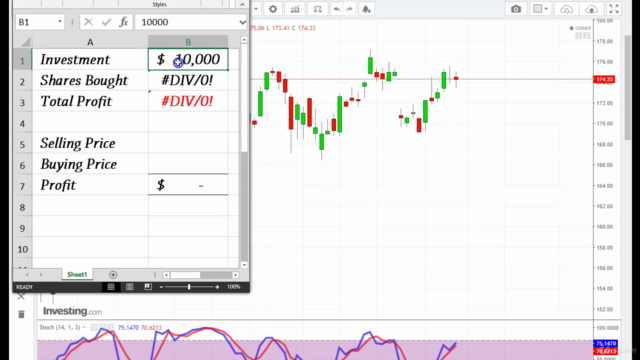The width and height of the screenshot is (640, 360).
Task: Load chart from cloud download icon
Action: tap(567, 9)
